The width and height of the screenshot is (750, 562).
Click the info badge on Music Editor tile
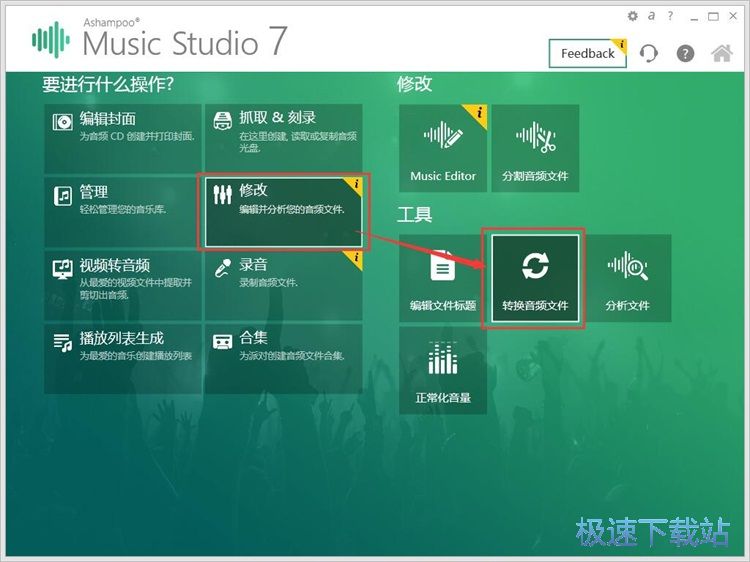(x=478, y=113)
